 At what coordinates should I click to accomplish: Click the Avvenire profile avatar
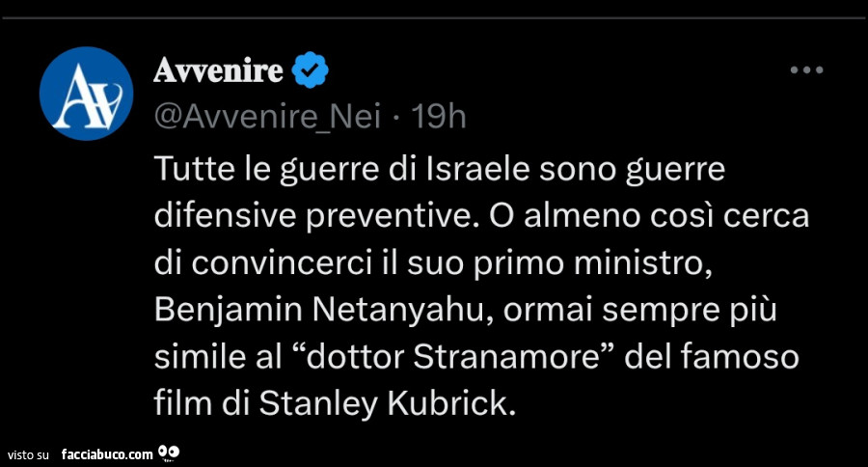click(x=86, y=93)
